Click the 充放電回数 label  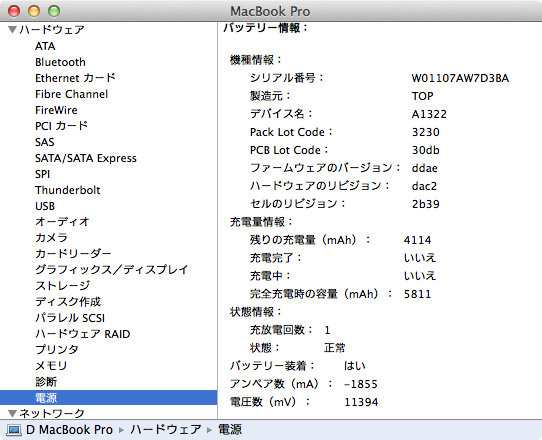tap(281, 330)
